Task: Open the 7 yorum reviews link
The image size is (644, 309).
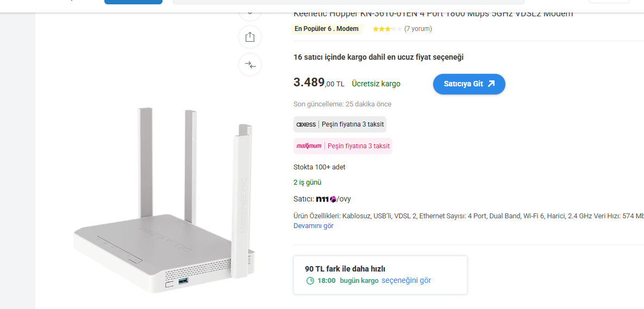Action: 418,29
